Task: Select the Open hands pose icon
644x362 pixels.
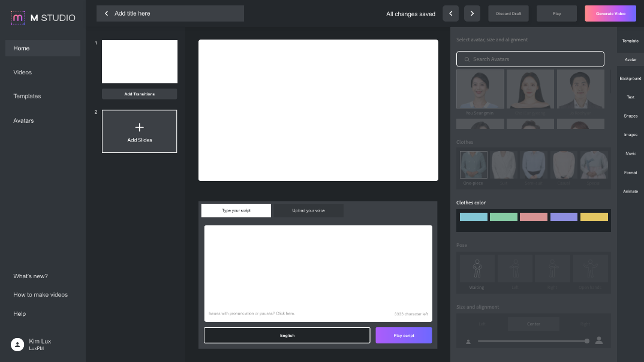Action: 590,269
